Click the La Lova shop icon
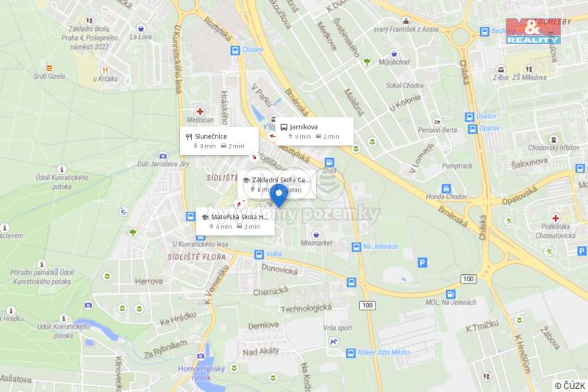The width and height of the screenshot is (588, 392). tap(141, 29)
